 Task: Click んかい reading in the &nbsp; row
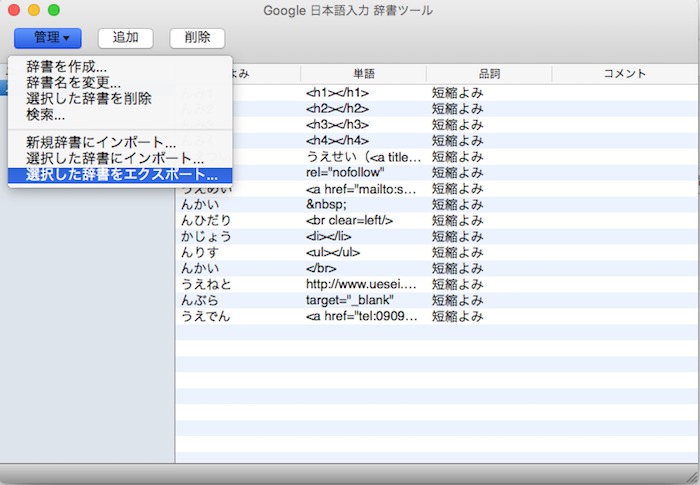200,205
